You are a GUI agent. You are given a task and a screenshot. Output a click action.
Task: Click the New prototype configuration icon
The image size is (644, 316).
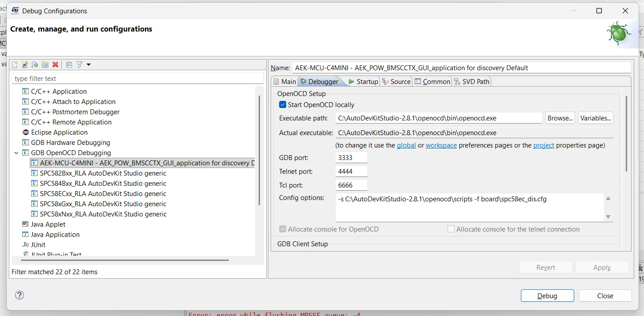pos(25,65)
